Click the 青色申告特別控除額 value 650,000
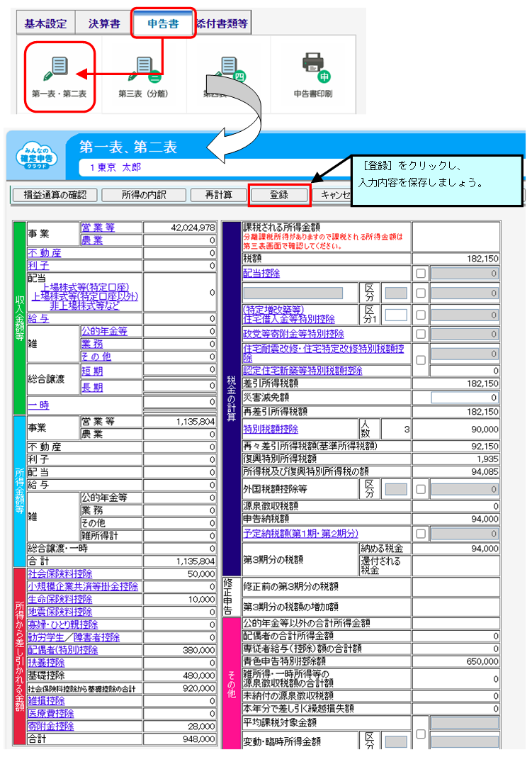Image resolution: width=532 pixels, height=757 pixels. click(456, 661)
